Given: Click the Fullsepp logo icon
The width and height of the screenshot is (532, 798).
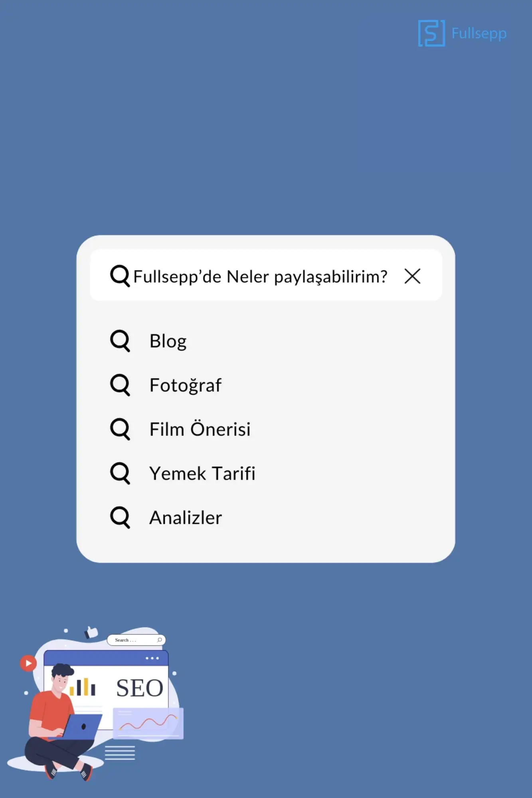Looking at the screenshot, I should pyautogui.click(x=431, y=33).
